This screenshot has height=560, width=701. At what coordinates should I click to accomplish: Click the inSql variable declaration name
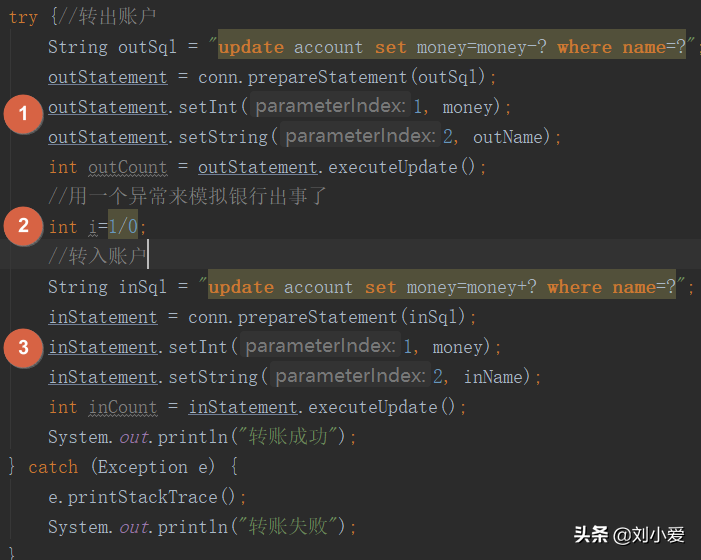pos(142,287)
